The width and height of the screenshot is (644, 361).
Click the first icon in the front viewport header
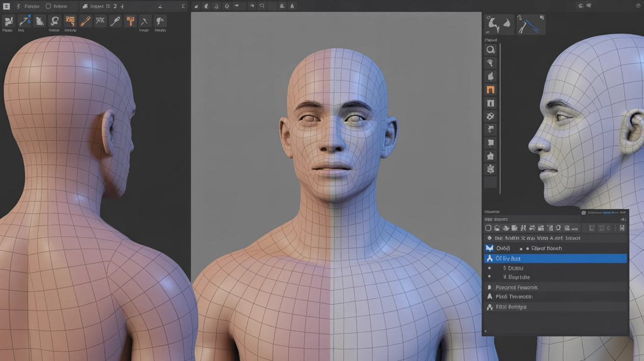click(x=196, y=6)
